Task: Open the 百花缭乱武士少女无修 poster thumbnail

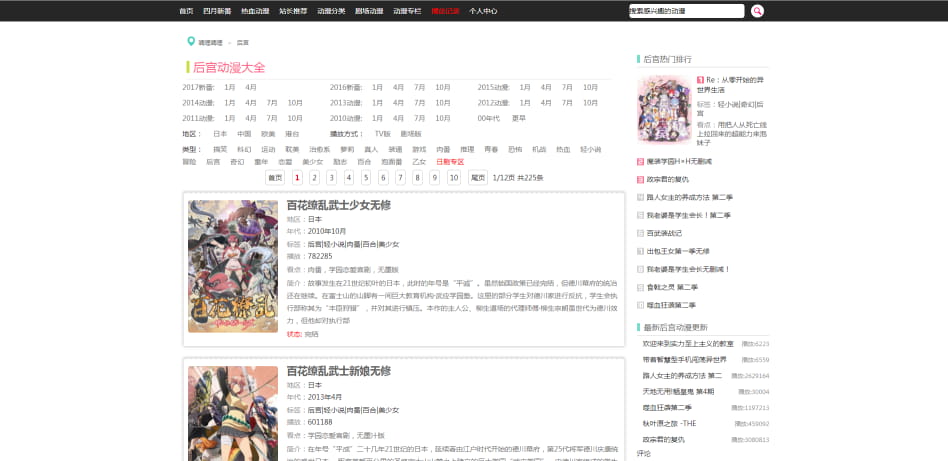Action: pos(233,266)
